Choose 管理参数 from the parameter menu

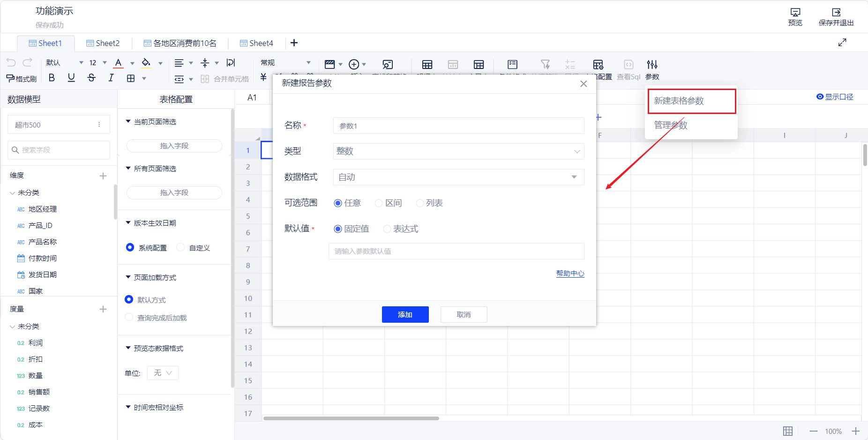click(670, 125)
